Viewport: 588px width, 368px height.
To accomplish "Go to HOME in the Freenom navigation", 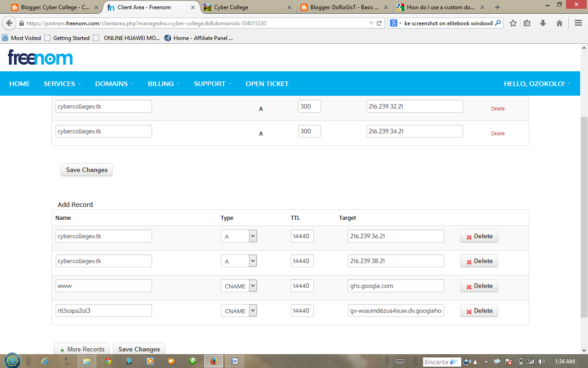I will pos(19,84).
